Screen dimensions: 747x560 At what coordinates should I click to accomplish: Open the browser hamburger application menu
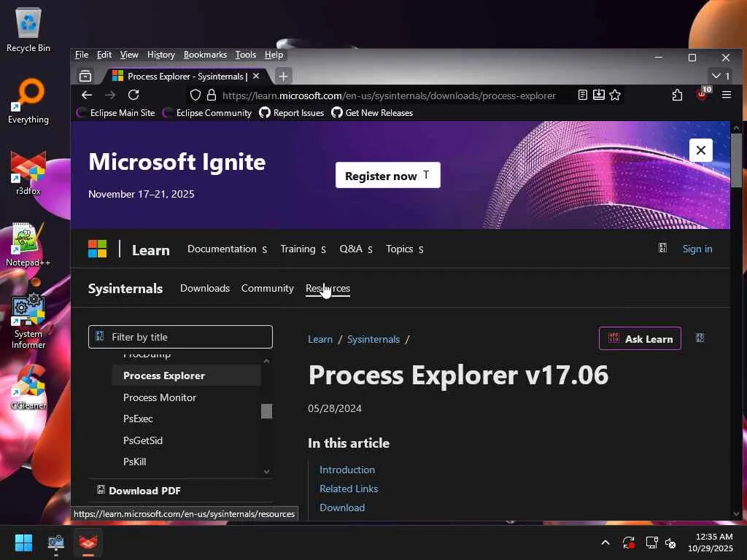click(x=727, y=95)
